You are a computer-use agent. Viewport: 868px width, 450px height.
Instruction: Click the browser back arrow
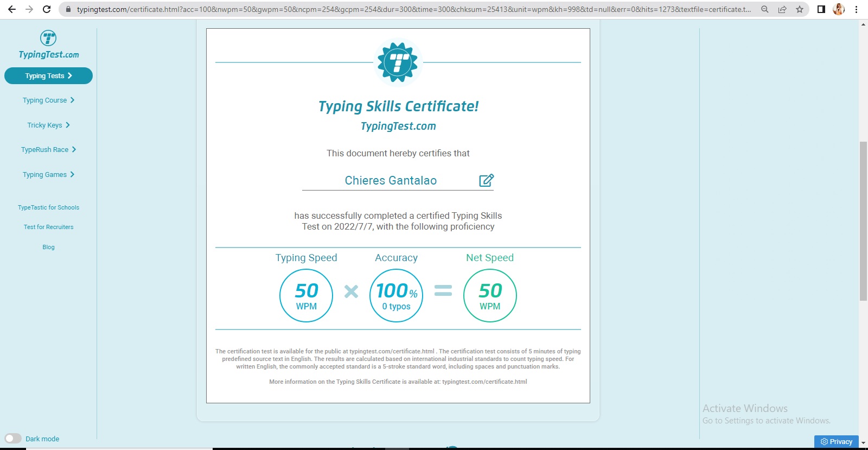click(12, 9)
